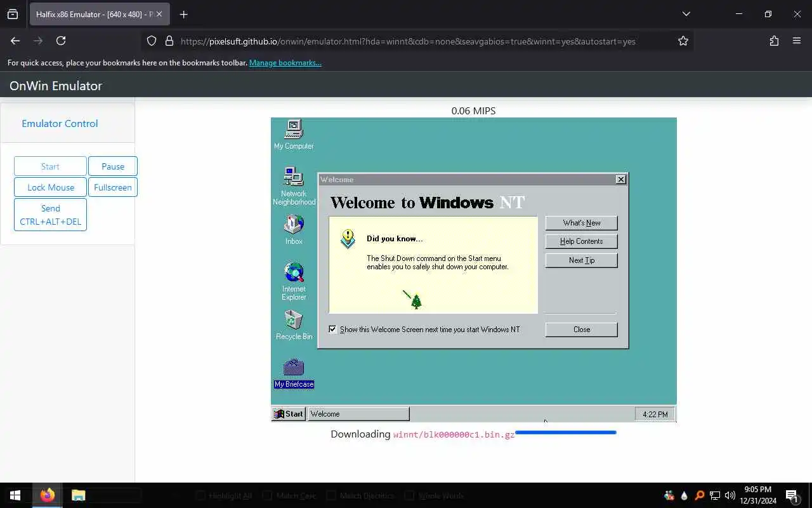Click the address bar URL field
The height and width of the screenshot is (508, 812).
point(408,41)
